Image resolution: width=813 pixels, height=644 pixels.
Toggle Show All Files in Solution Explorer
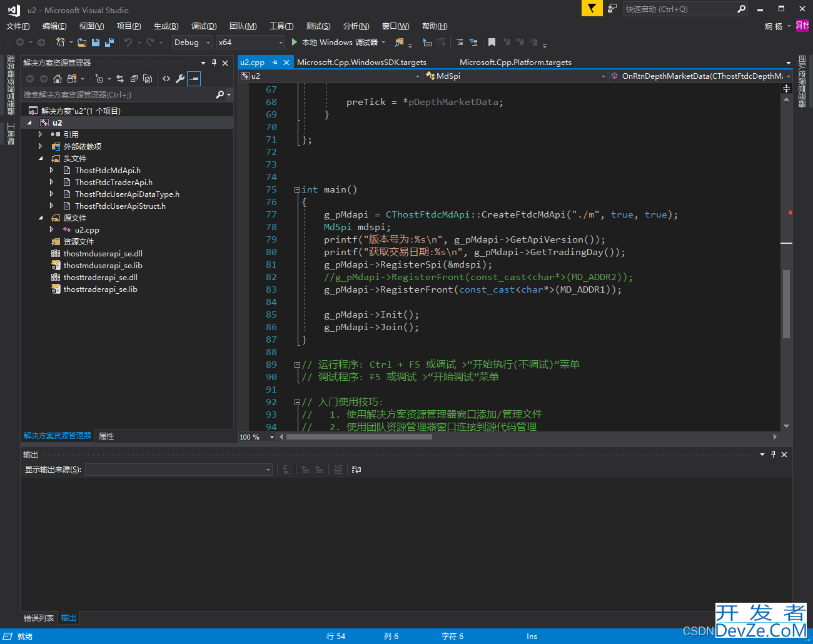pos(148,78)
